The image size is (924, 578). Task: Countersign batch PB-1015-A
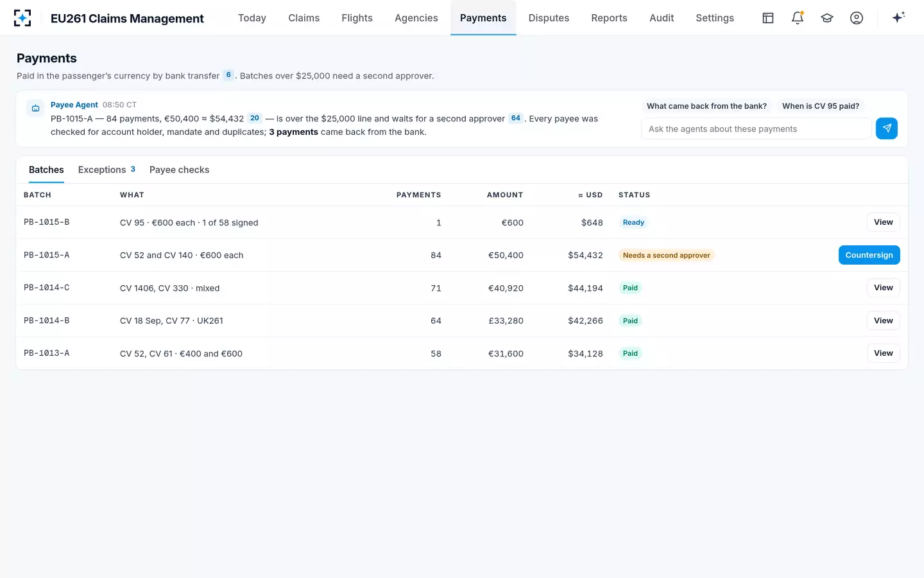click(x=869, y=255)
